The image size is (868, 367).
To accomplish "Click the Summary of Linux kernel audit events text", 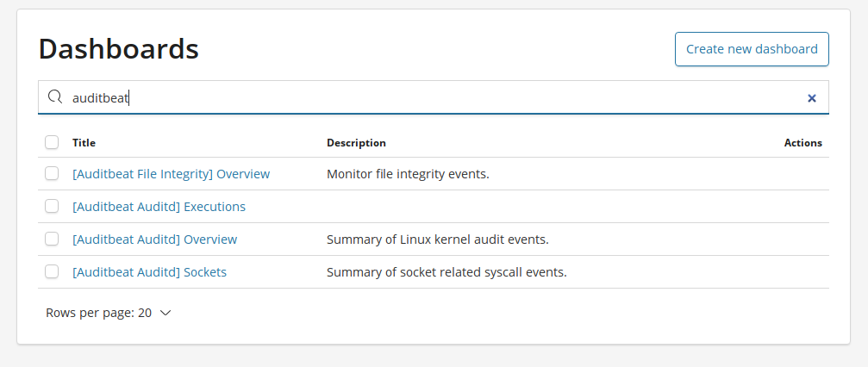I will pyautogui.click(x=437, y=239).
